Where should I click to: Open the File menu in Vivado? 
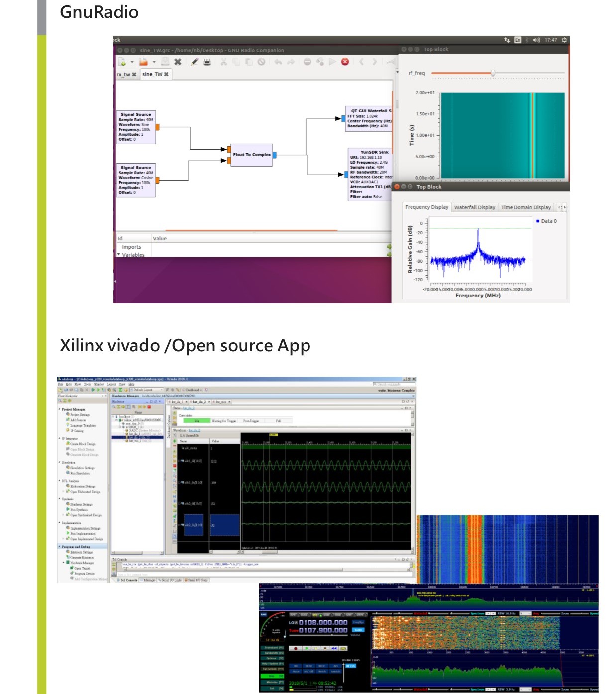[x=60, y=384]
